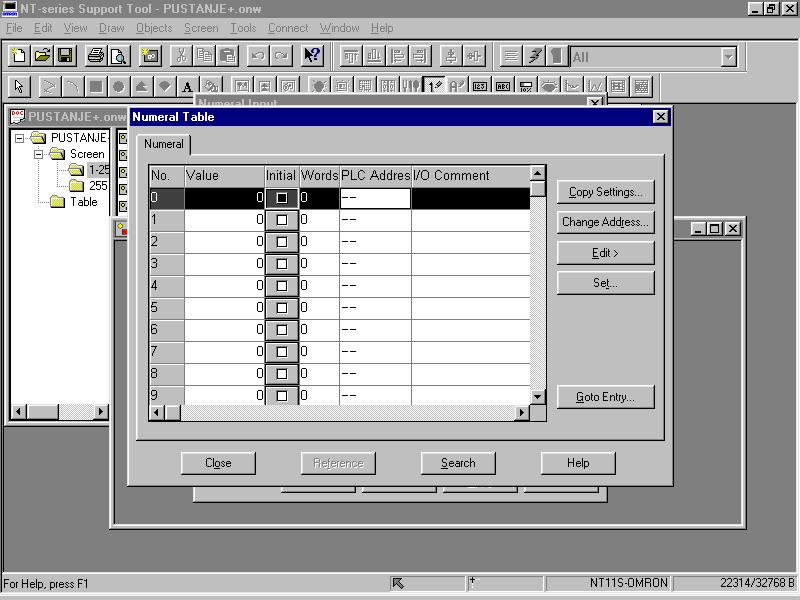The width and height of the screenshot is (800, 600).
Task: Select the Numeral Display '123' icon
Action: 480,86
